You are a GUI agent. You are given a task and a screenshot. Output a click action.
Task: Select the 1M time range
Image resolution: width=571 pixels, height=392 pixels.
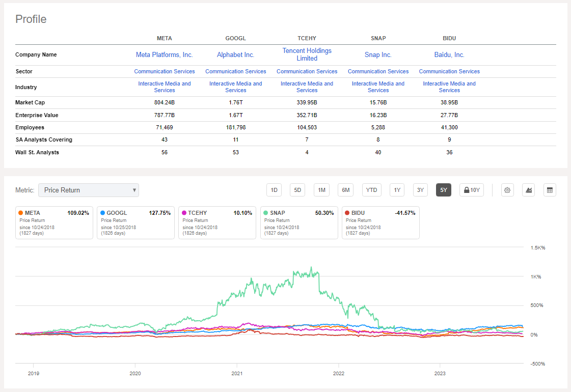tap(321, 190)
